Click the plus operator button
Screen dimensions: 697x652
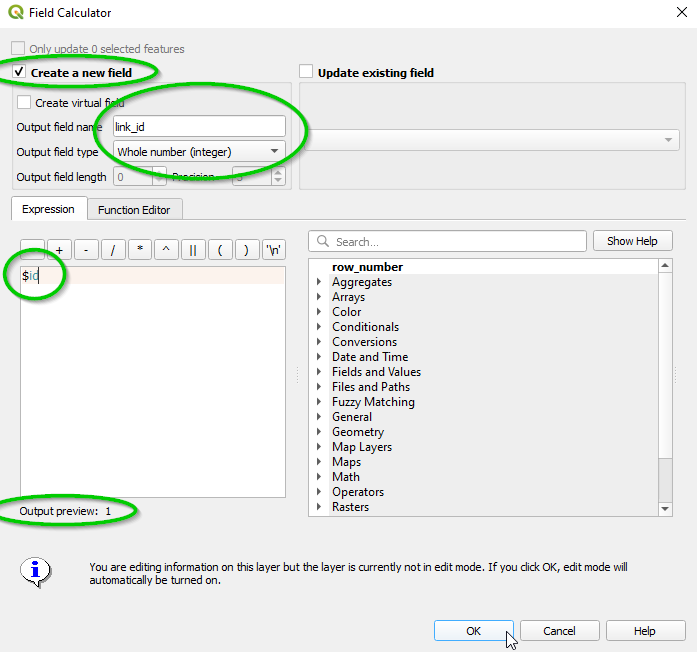point(60,250)
